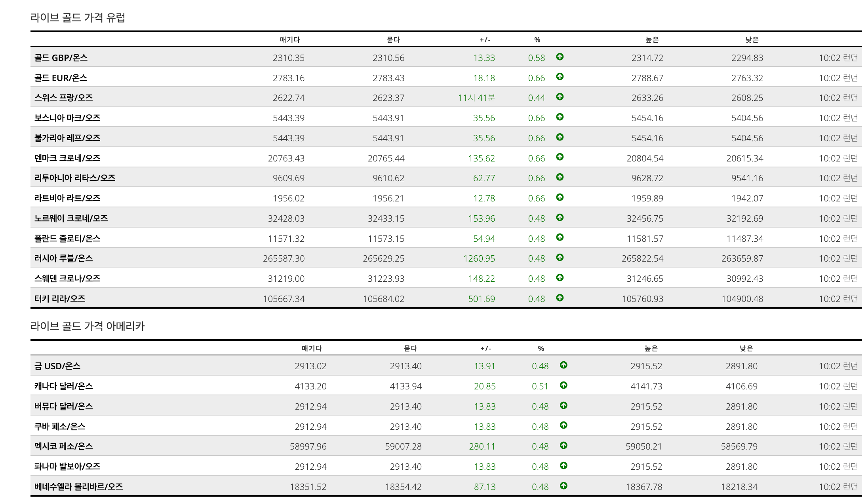Click up arrow icon in 스위스 프랑/오즈 row
868x501 pixels.
pos(560,97)
